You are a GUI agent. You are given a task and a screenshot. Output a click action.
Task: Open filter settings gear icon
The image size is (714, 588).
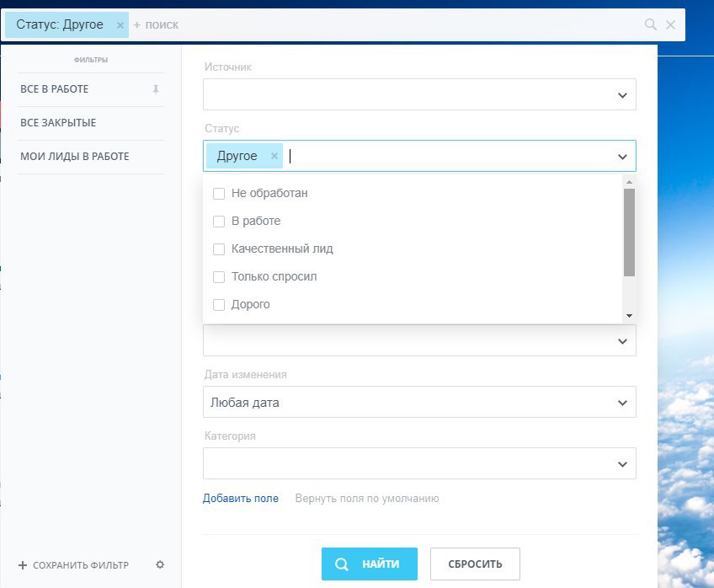click(160, 564)
